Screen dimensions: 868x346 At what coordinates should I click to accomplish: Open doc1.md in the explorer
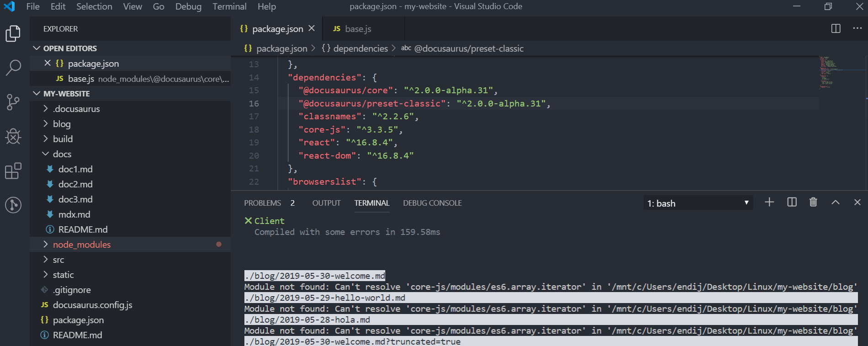click(x=130, y=169)
